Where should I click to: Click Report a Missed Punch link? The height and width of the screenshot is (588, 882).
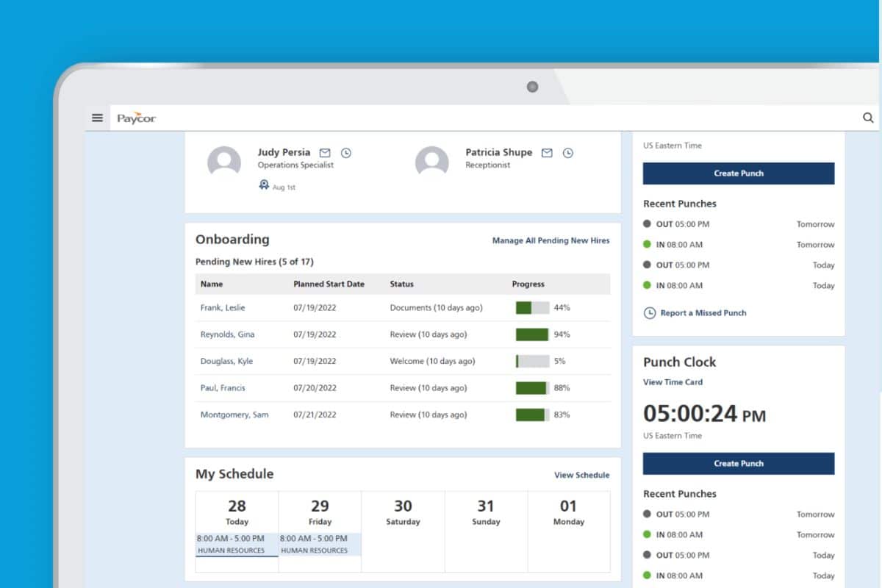[x=703, y=313]
